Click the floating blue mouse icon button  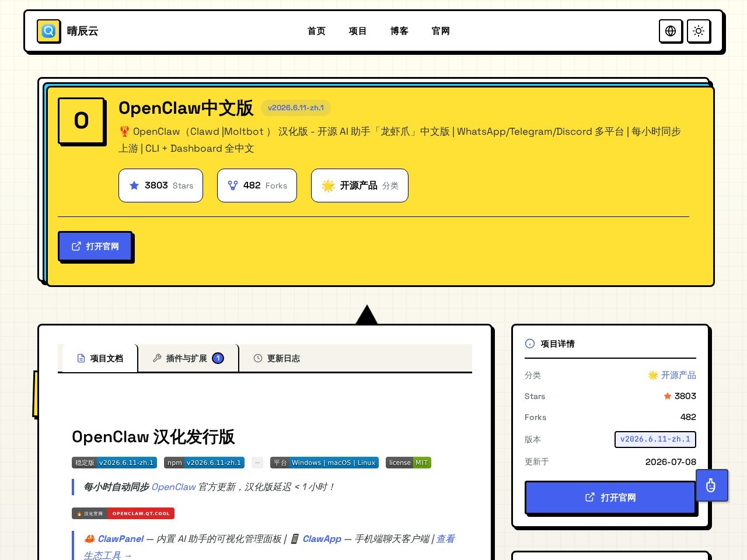711,485
